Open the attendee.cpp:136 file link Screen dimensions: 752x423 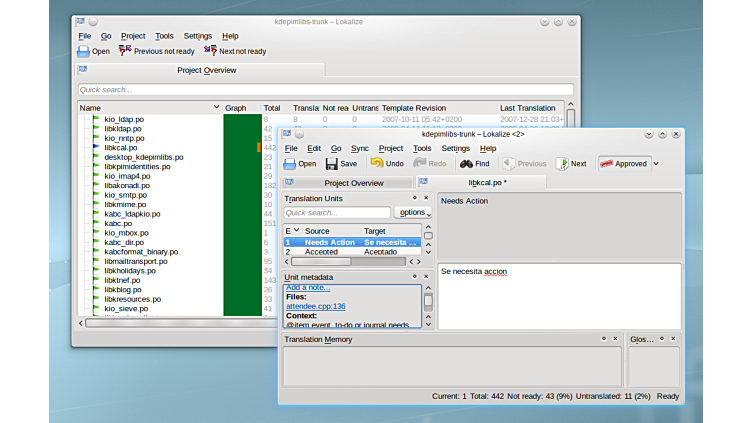(315, 306)
